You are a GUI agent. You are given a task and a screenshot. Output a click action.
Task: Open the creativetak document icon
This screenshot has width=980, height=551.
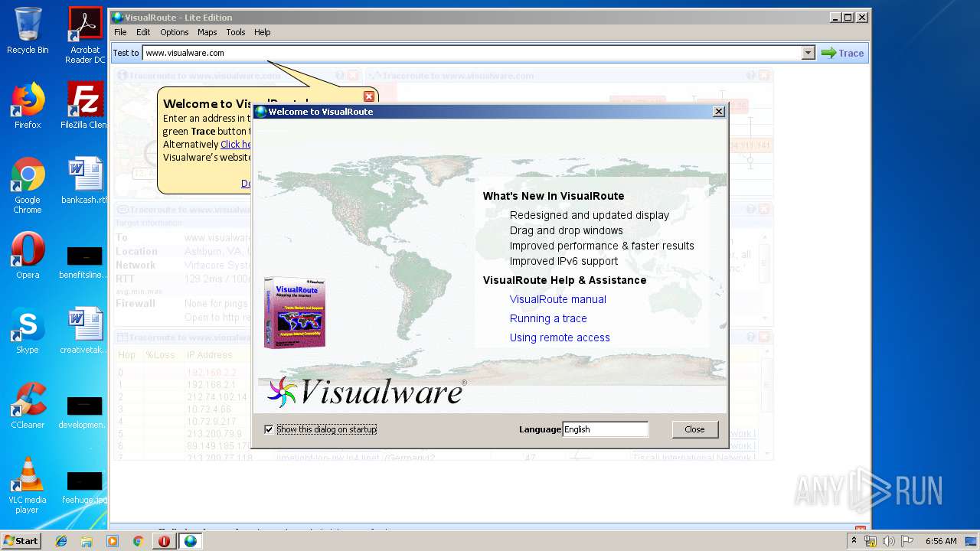tap(85, 331)
